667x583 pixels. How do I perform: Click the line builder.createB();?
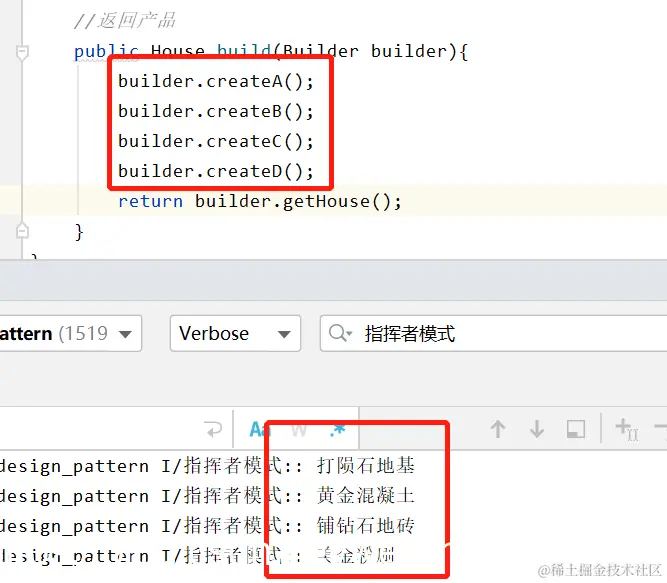pos(216,111)
